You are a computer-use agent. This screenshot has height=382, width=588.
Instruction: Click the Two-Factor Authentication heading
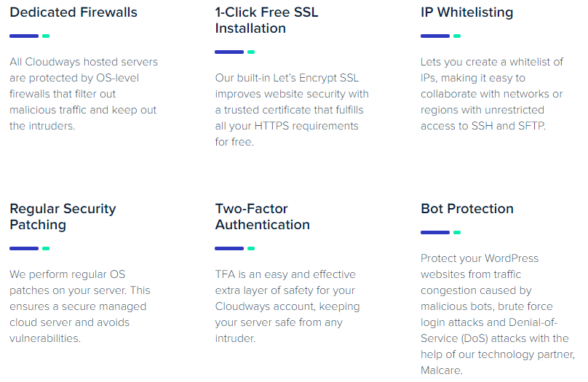click(262, 217)
